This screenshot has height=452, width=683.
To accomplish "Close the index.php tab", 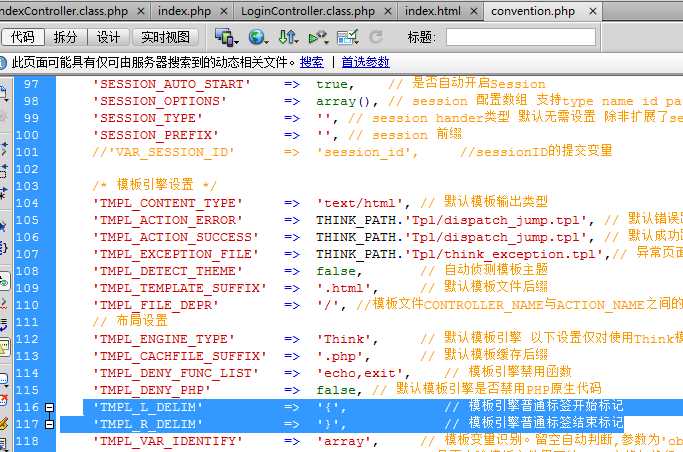I will pyautogui.click(x=223, y=11).
